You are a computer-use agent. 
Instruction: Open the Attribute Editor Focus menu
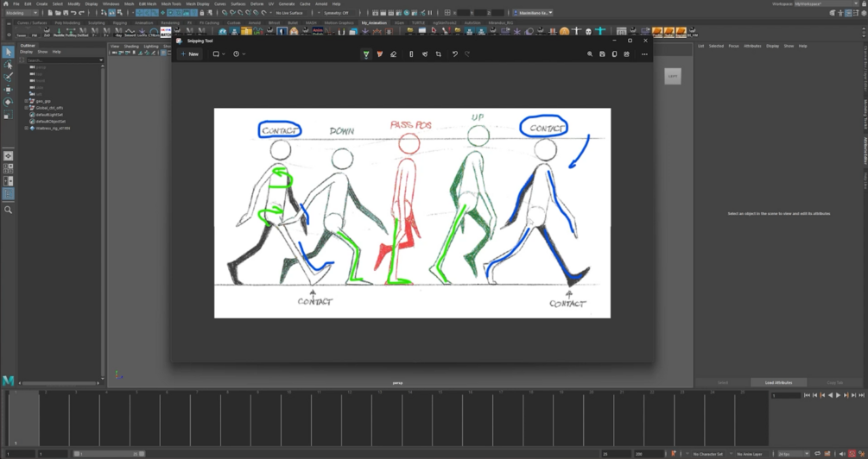[x=733, y=46]
